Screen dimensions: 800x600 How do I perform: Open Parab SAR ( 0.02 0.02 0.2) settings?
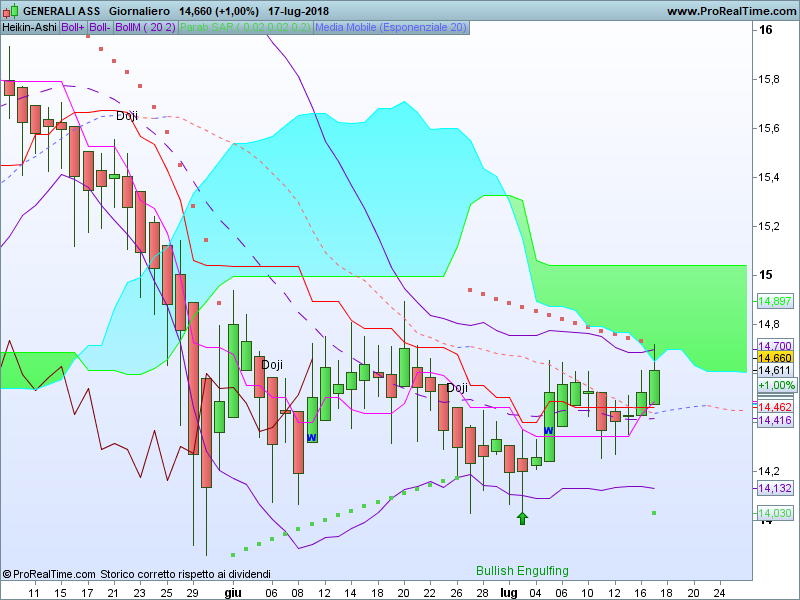pos(245,28)
